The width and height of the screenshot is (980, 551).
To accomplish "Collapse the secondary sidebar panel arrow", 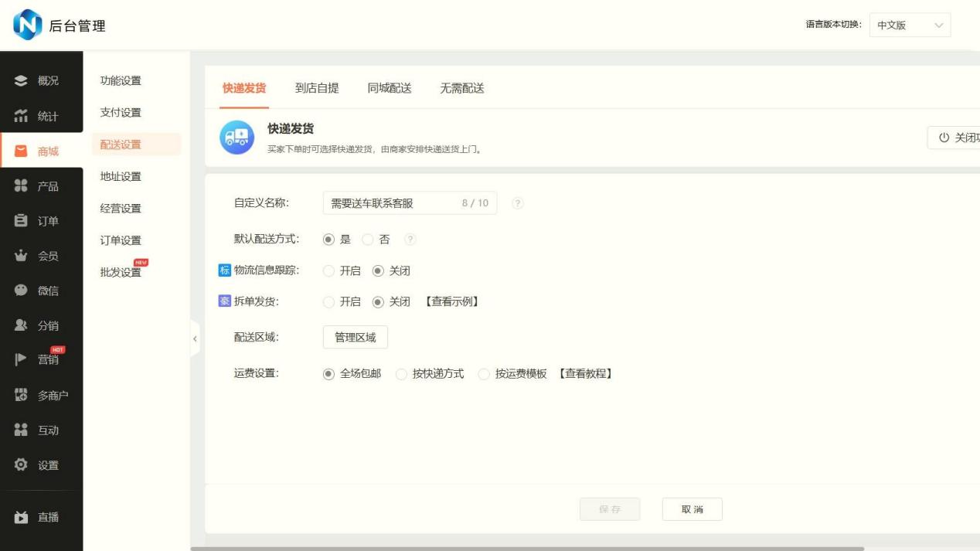I will point(195,338).
